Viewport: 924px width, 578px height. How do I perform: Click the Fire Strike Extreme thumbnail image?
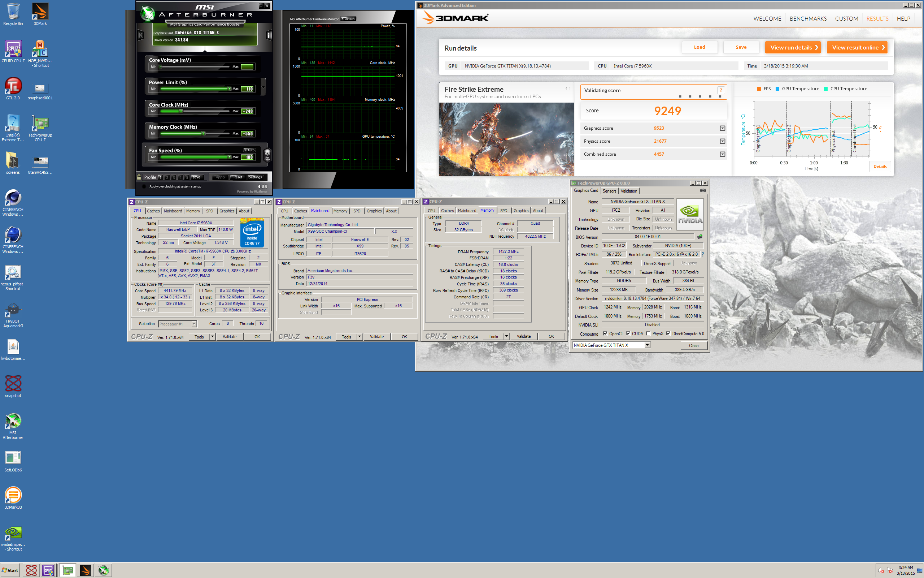(x=507, y=139)
